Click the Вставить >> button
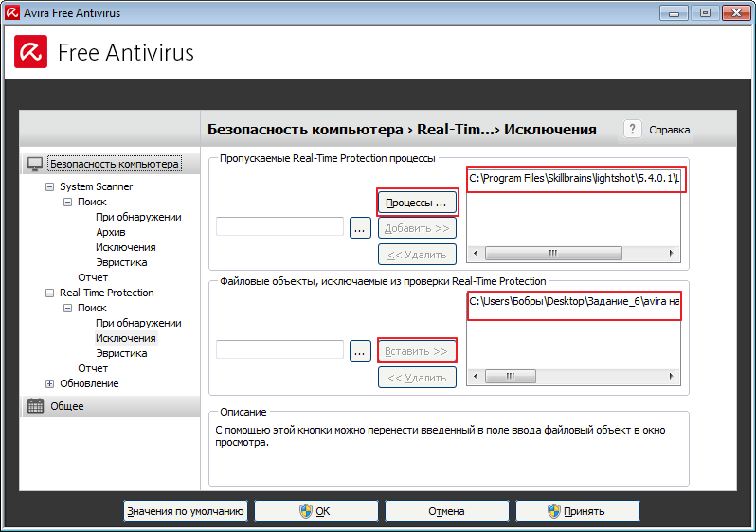The image size is (756, 532). pyautogui.click(x=417, y=351)
